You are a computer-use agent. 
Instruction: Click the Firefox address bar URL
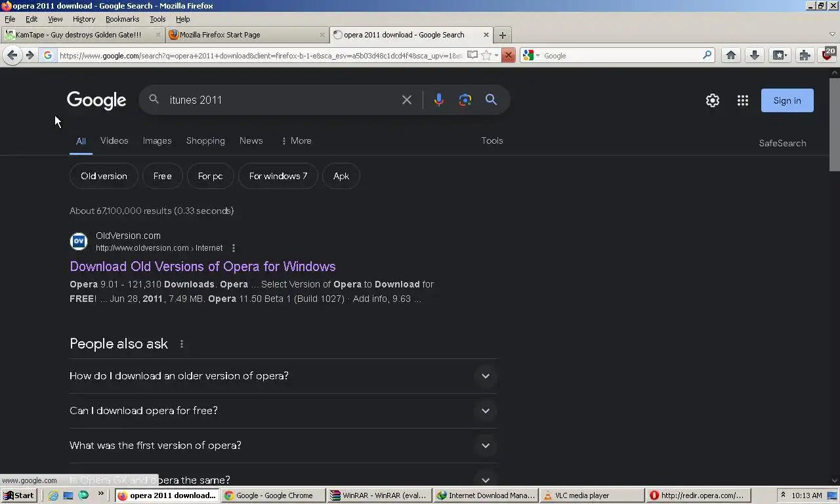pyautogui.click(x=260, y=56)
